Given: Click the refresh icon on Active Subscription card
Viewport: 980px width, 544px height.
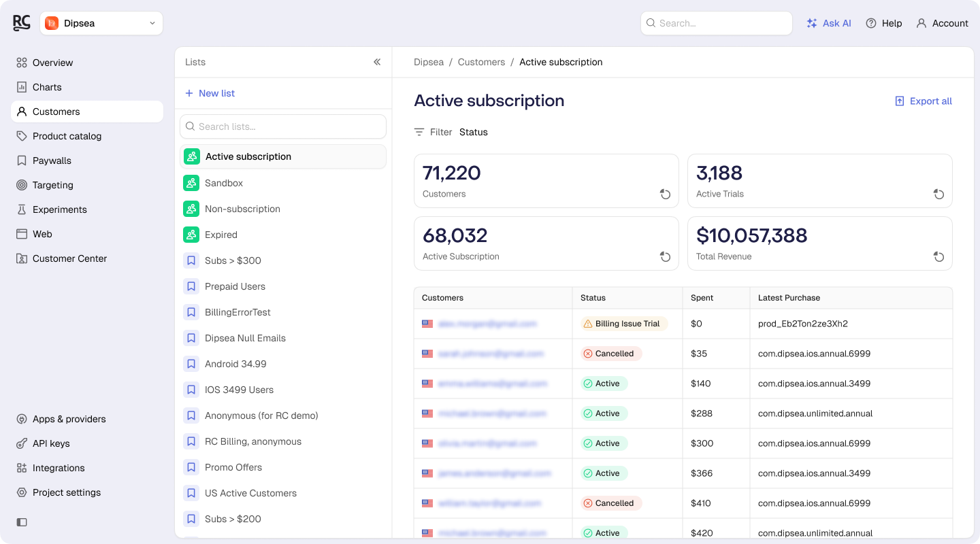Looking at the screenshot, I should [x=665, y=257].
